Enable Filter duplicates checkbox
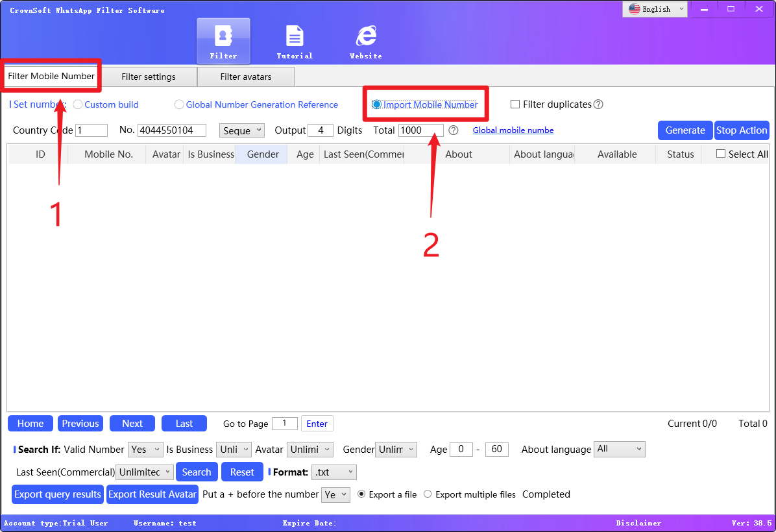Viewport: 776px width, 532px height. (x=515, y=104)
